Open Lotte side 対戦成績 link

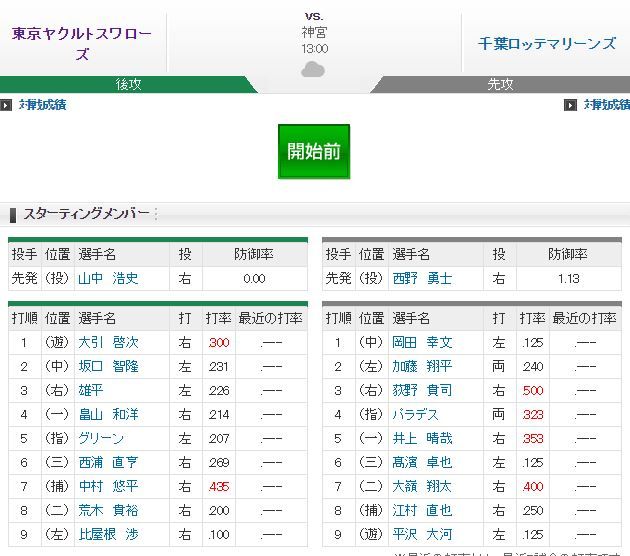click(x=607, y=105)
